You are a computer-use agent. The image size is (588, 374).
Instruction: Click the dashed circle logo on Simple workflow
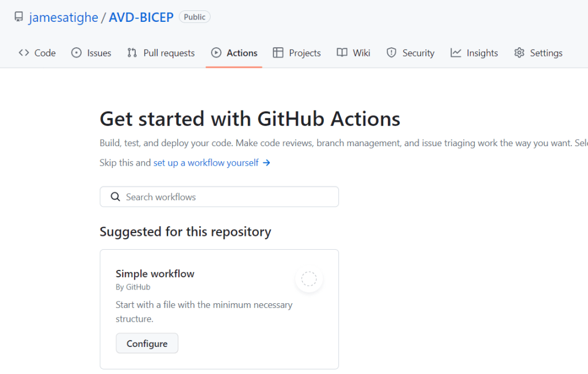[309, 279]
